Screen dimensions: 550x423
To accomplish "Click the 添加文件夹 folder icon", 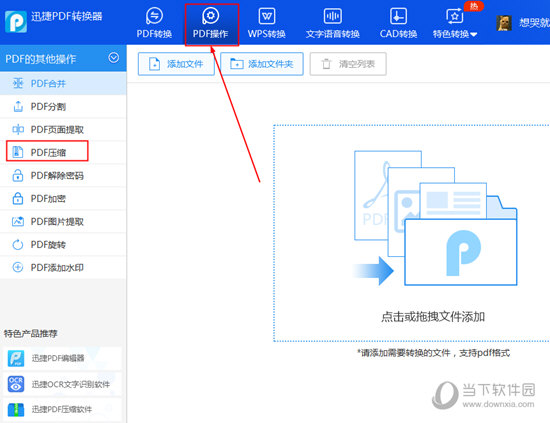I will click(237, 64).
